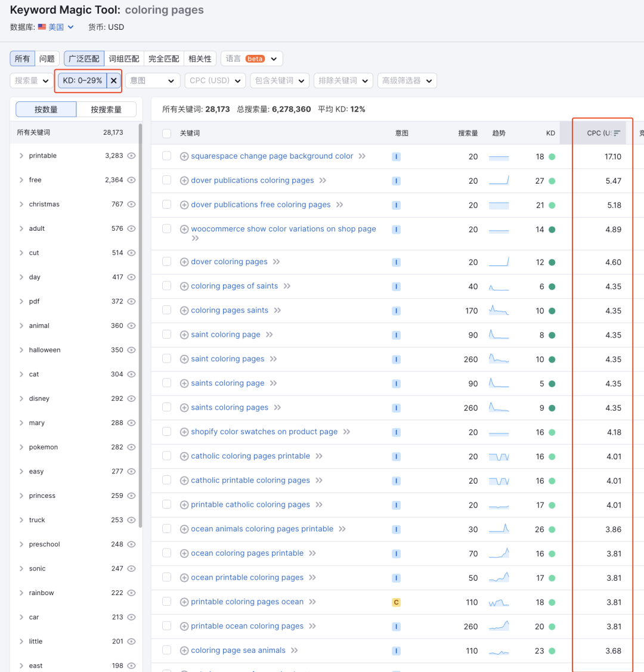
Task: Click plus icon beside 'shopify color swatches on product page'
Action: point(184,432)
